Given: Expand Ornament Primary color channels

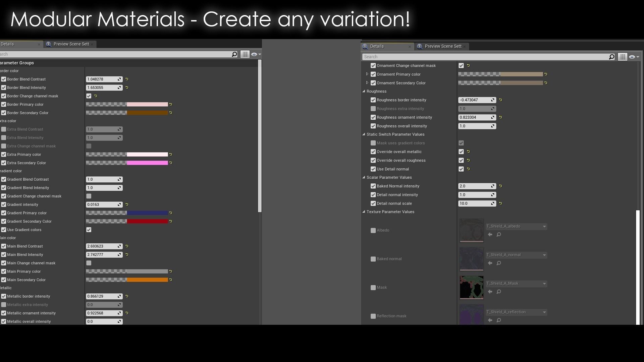Looking at the screenshot, I should 367,74.
